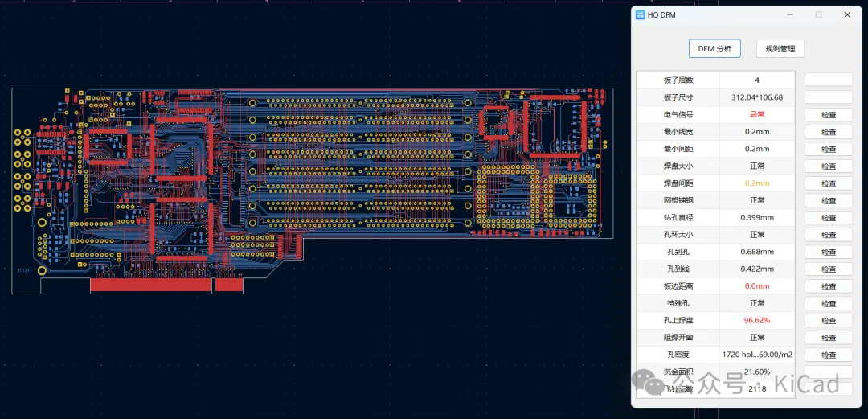
Task: Click 检查 button for 焊盘大小 row
Action: [x=828, y=166]
